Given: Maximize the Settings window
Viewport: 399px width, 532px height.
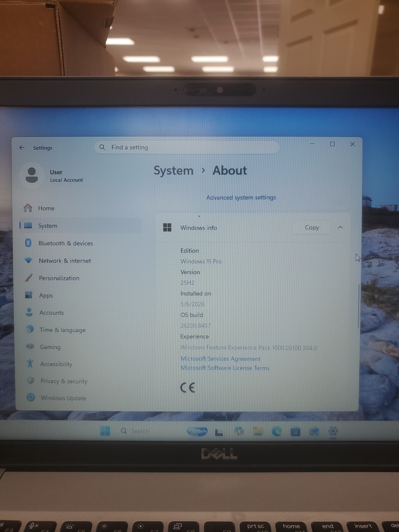Looking at the screenshot, I should point(332,144).
